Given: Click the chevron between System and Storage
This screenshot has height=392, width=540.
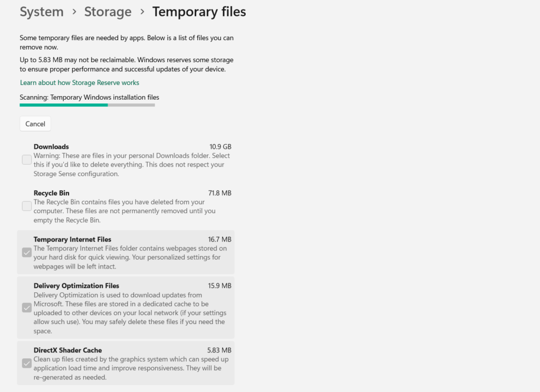Looking at the screenshot, I should [74, 12].
